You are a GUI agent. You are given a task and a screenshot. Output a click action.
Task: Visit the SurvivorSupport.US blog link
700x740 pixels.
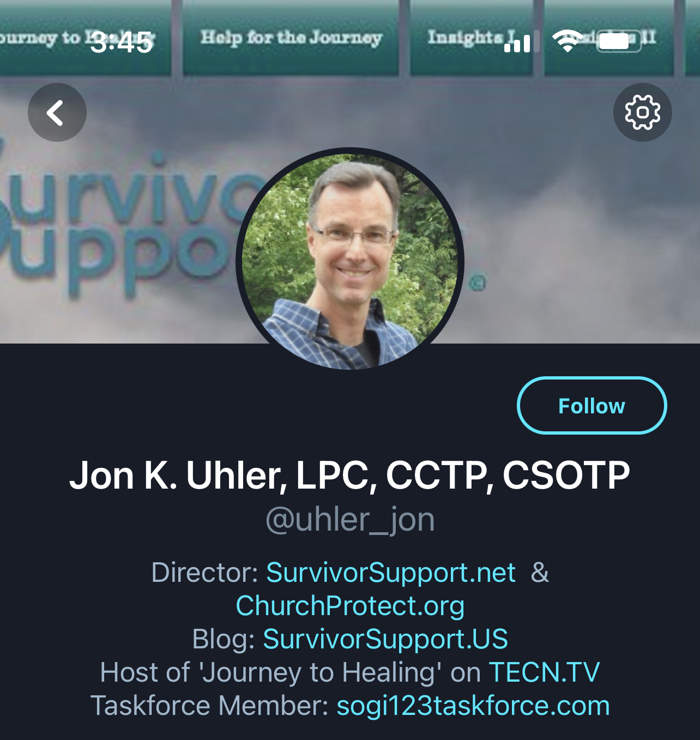pyautogui.click(x=385, y=639)
